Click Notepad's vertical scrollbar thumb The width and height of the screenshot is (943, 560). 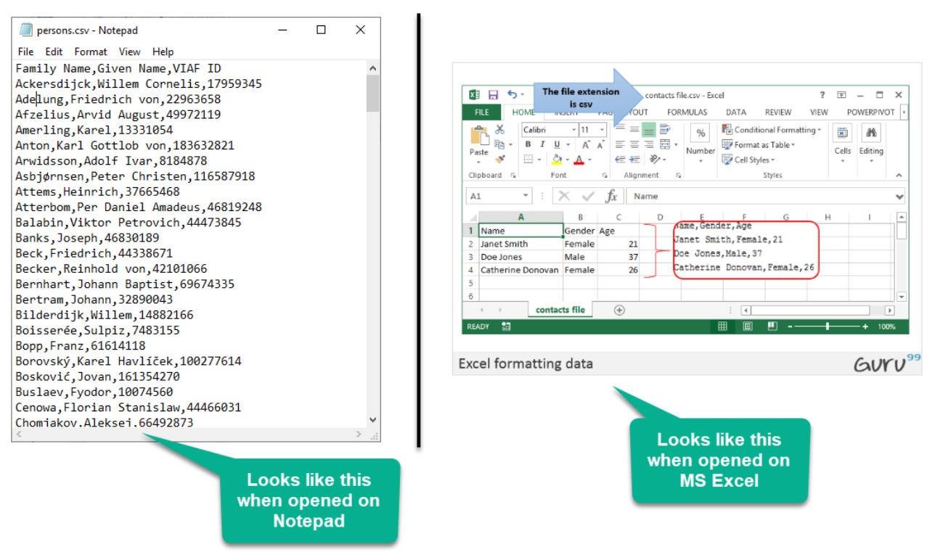point(373,93)
